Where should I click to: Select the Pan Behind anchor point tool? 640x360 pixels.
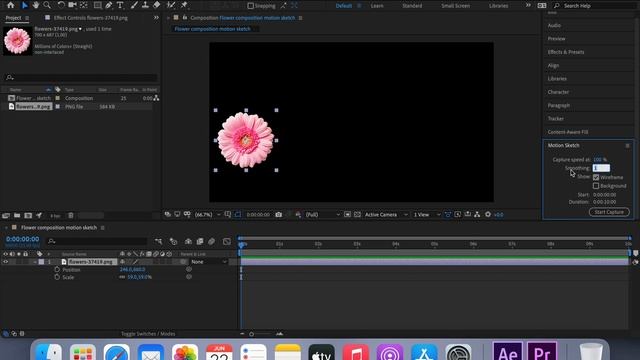point(84,5)
